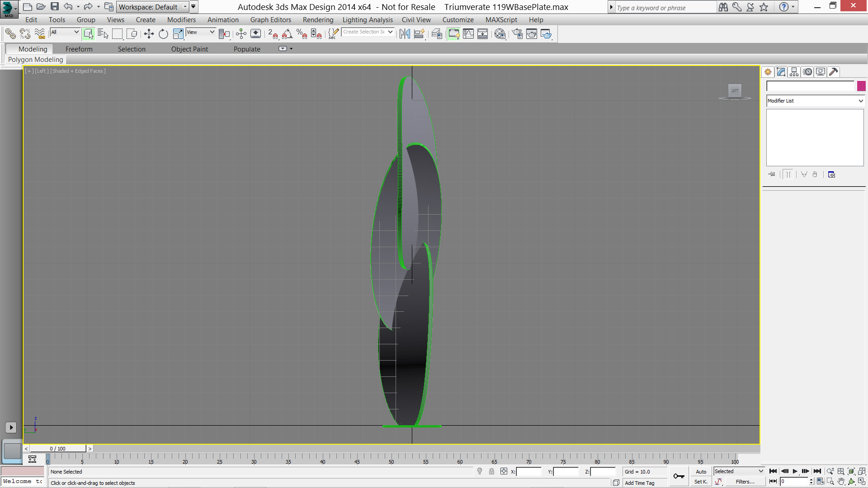This screenshot has height=488, width=868.
Task: Open Edit Named Selection Sets
Action: point(333,34)
